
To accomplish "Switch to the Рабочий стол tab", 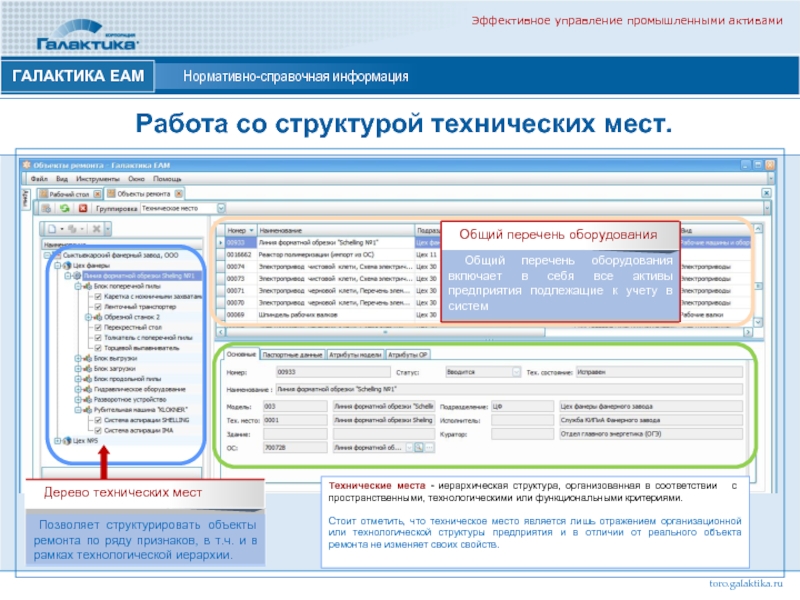I will tap(69, 194).
